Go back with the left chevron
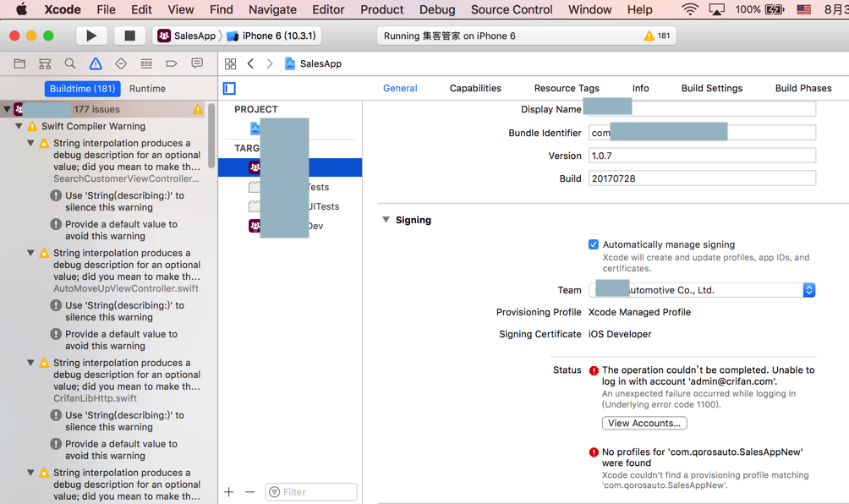Viewport: 849px width, 504px height. point(250,63)
